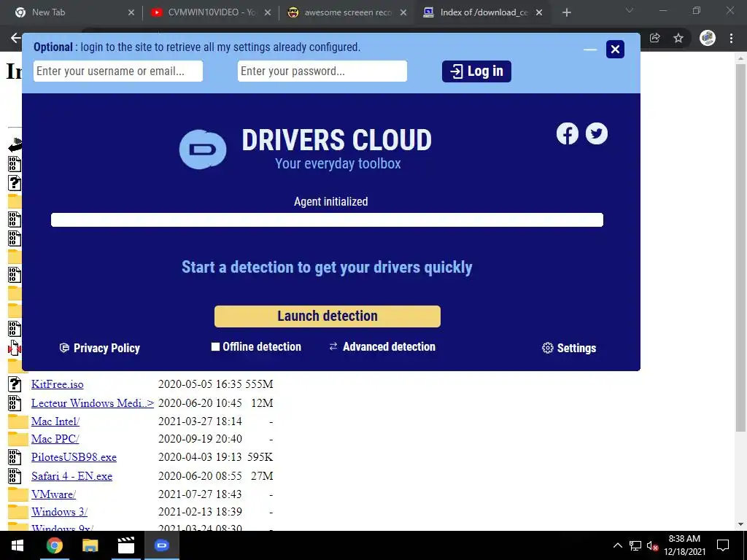Viewport: 747px width, 560px height.
Task: Open the Windows 3/ folder
Action: (59, 512)
